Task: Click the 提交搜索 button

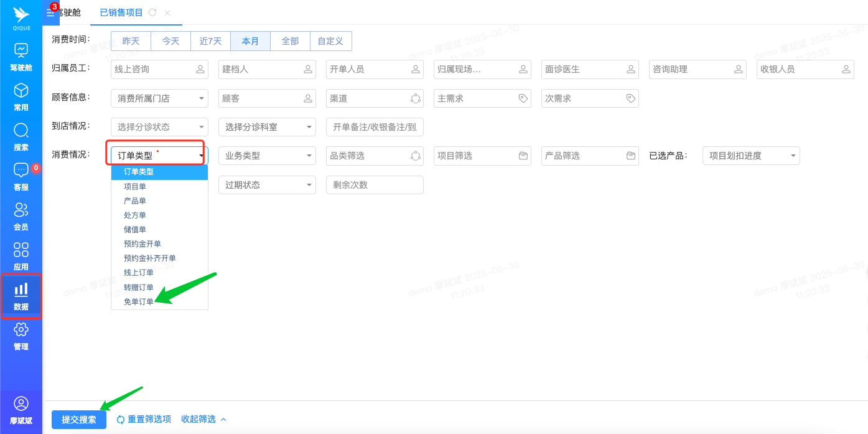Action: [78, 419]
